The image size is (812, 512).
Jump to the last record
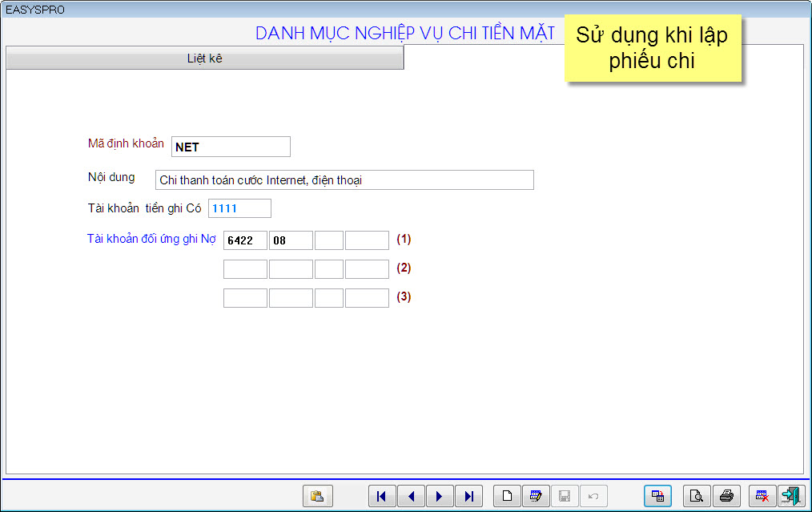pos(468,496)
